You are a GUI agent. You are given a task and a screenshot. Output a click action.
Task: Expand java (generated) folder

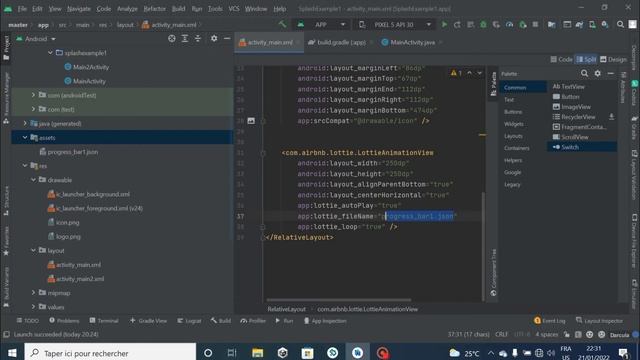click(x=25, y=123)
